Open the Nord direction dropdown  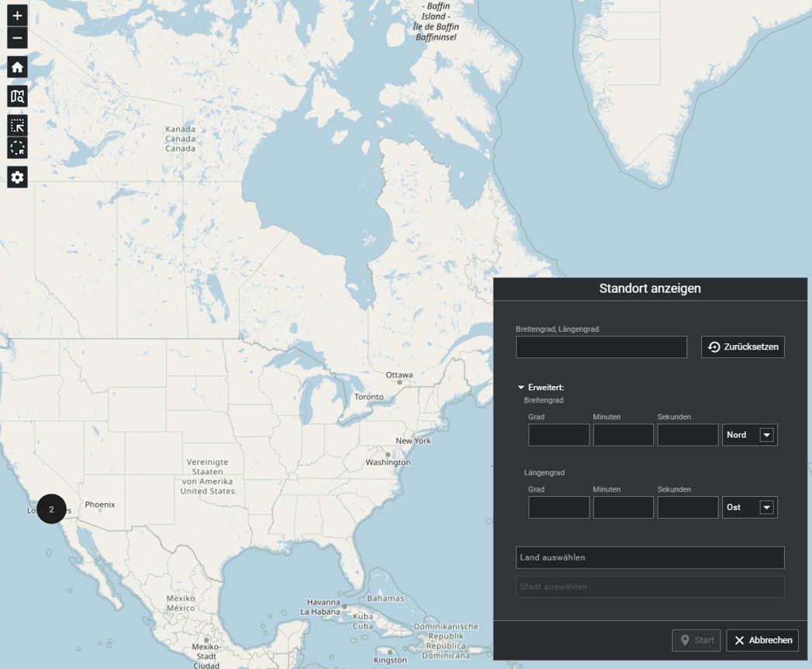pos(750,435)
